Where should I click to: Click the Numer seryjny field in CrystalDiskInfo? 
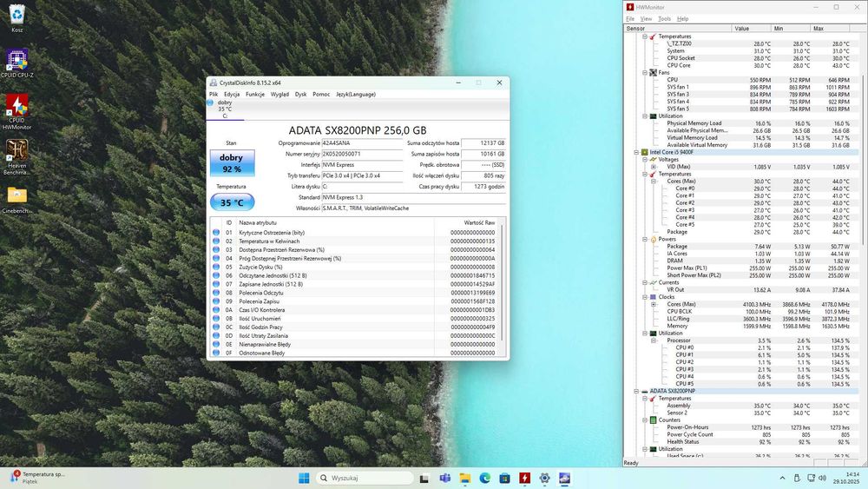pos(362,154)
